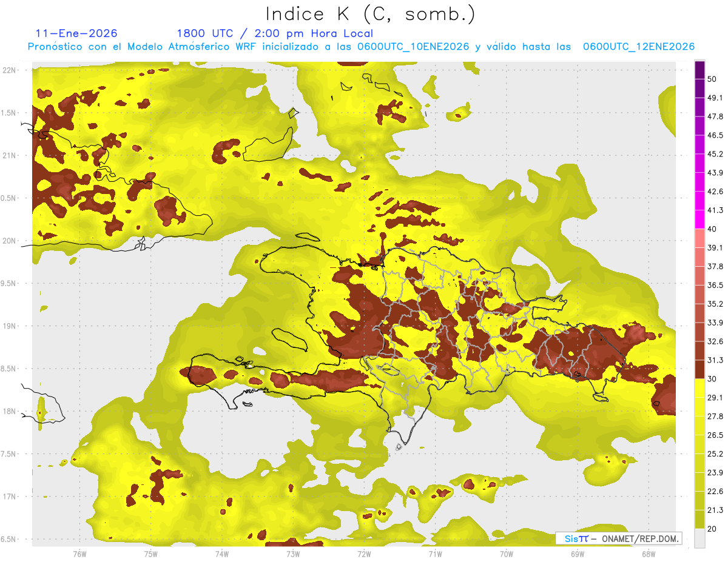Click legend value 41.3

[715, 210]
